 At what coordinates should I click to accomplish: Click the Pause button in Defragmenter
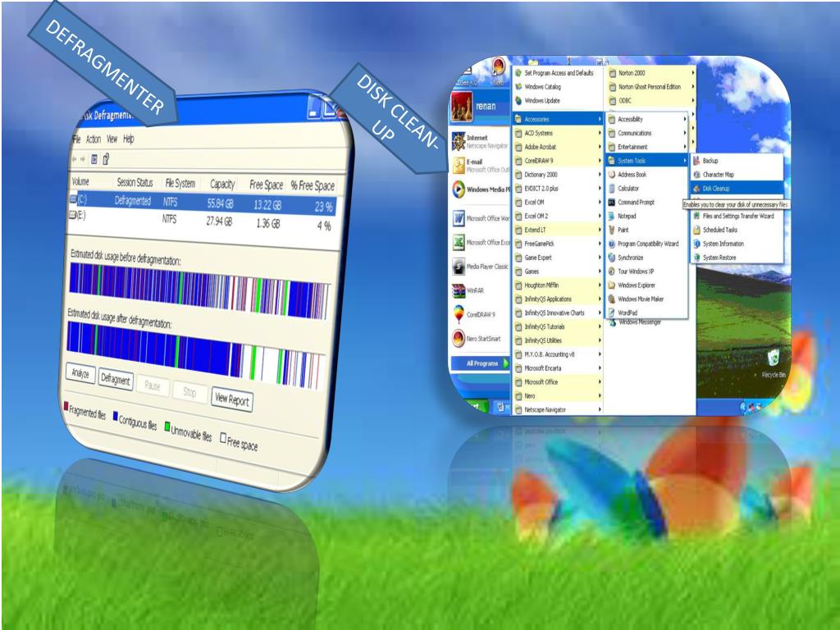coord(153,386)
